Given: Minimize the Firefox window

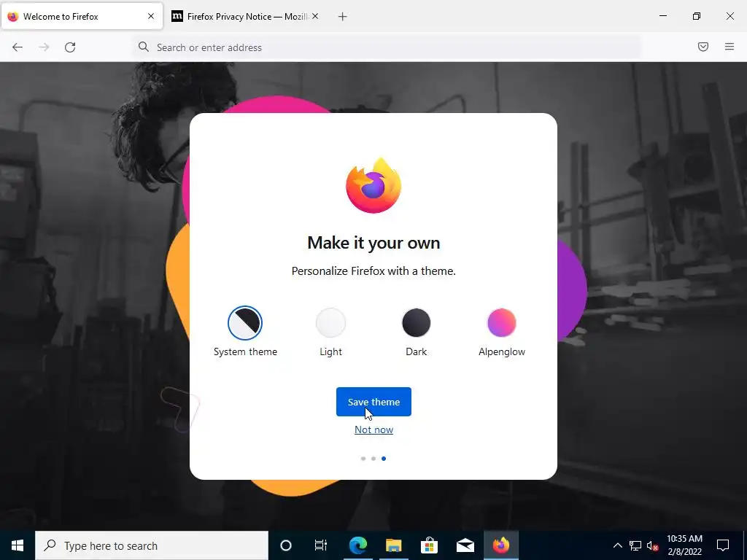Looking at the screenshot, I should [x=662, y=16].
